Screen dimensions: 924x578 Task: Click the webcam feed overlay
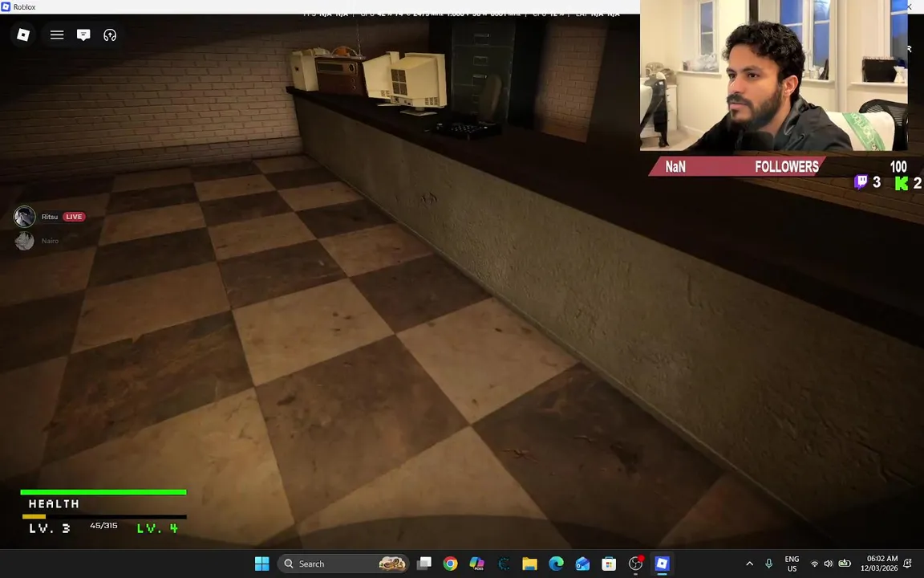(x=773, y=75)
